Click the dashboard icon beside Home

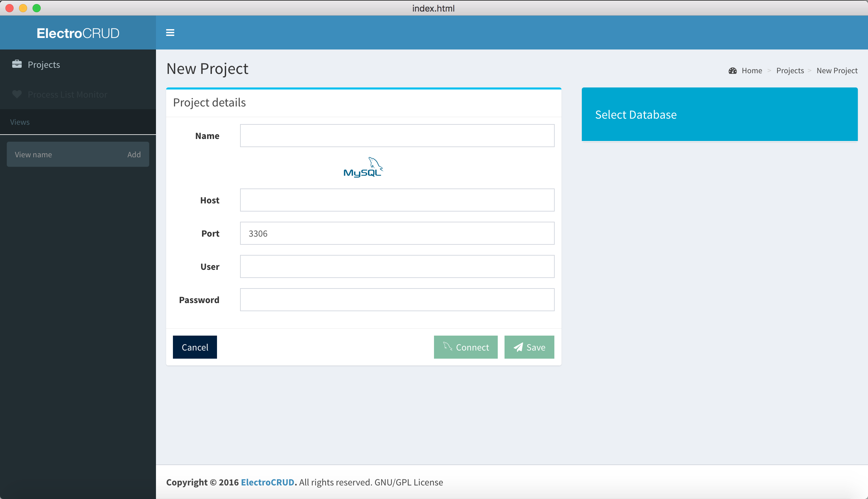click(x=732, y=71)
